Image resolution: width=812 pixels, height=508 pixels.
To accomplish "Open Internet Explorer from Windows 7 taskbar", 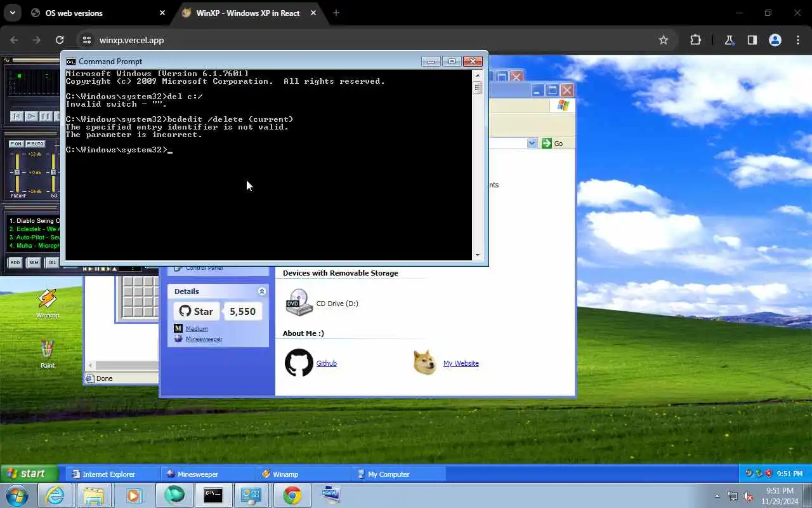I will tap(55, 495).
